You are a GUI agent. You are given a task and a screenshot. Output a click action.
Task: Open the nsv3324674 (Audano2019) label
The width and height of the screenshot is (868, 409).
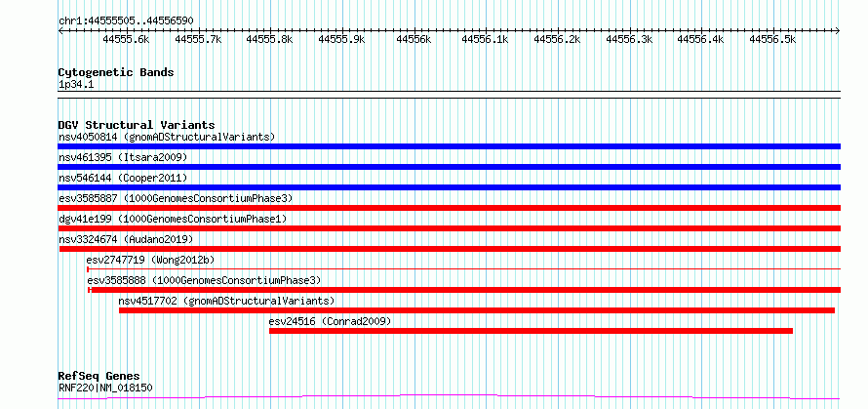click(x=126, y=239)
